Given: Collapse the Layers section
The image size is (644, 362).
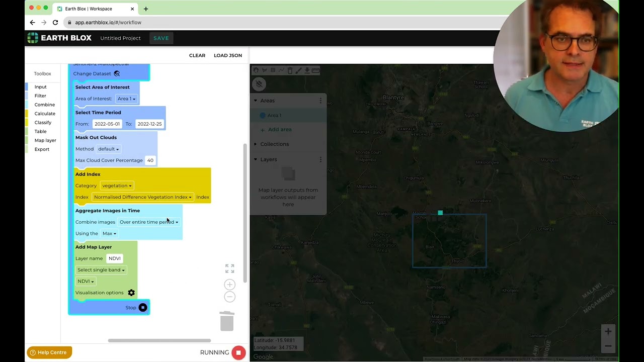Looking at the screenshot, I should [x=255, y=159].
